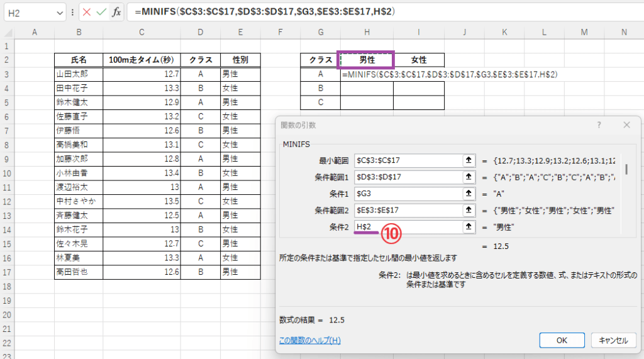
Task: Click the 条件2 input field with H$2
Action: 407,226
